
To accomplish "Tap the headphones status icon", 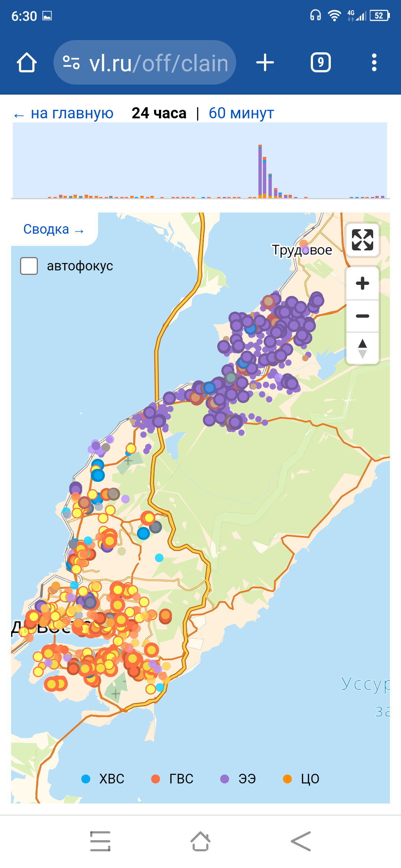I will (316, 15).
